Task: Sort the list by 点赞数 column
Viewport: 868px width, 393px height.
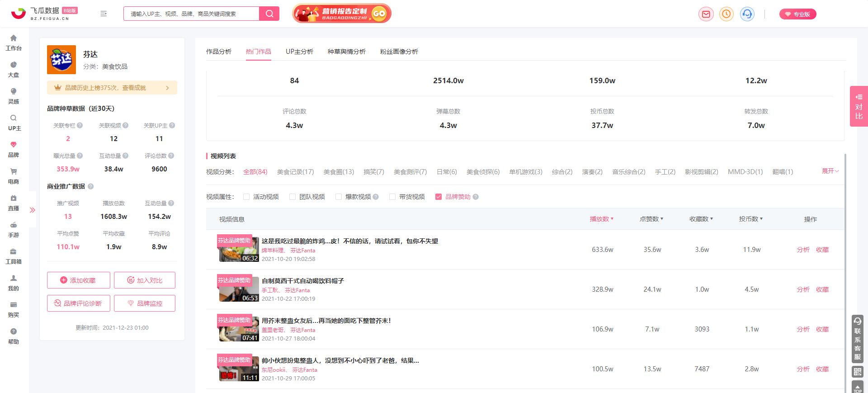Action: click(x=651, y=219)
